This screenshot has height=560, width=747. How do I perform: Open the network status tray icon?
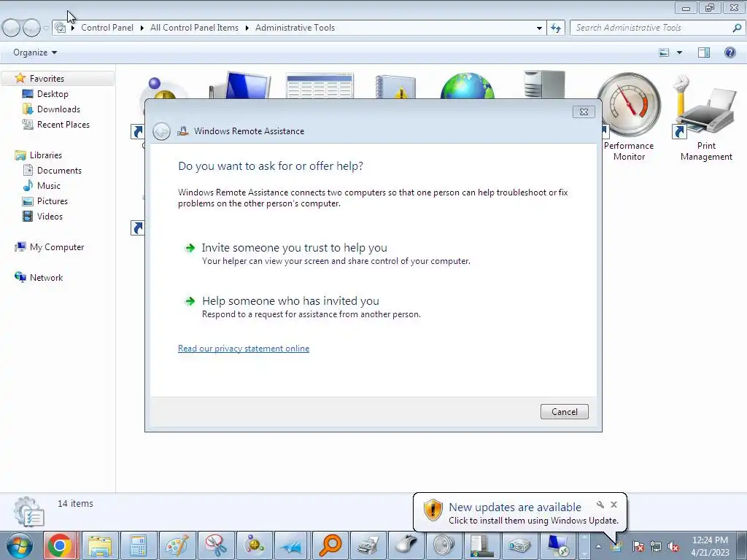click(656, 547)
